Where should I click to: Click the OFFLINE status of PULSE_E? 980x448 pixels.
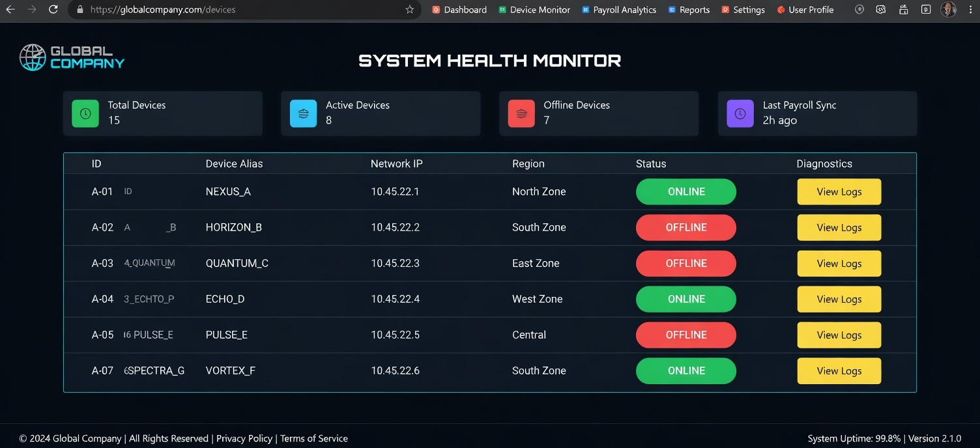[x=686, y=335]
